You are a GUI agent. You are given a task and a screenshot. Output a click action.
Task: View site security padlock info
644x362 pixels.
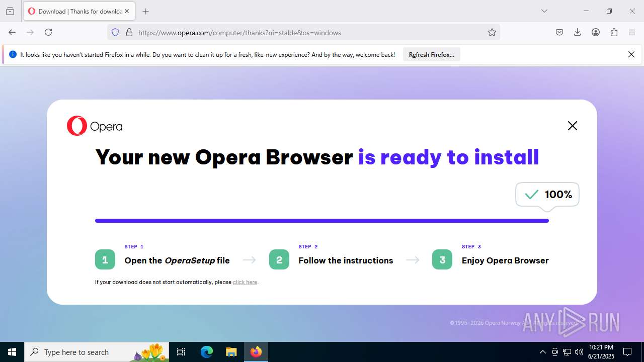tap(129, 32)
